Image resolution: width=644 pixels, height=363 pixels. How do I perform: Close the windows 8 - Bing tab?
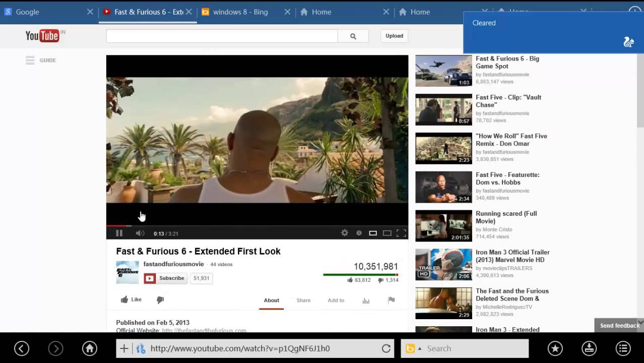click(288, 12)
